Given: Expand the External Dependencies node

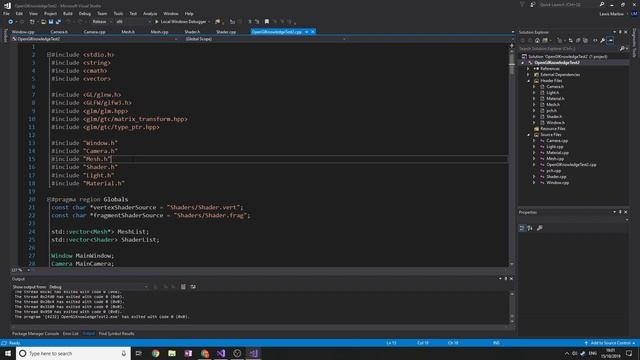Looking at the screenshot, I should (528, 75).
